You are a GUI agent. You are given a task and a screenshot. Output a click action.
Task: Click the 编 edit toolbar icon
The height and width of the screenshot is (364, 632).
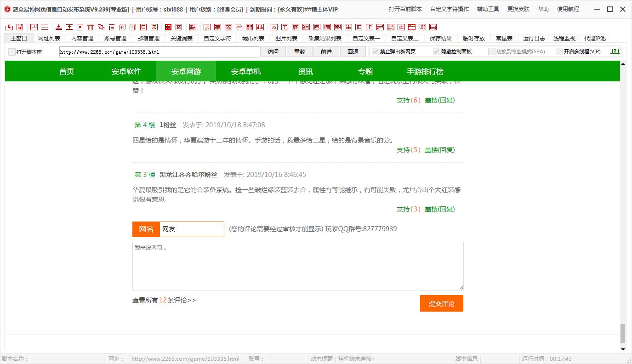pos(327,27)
